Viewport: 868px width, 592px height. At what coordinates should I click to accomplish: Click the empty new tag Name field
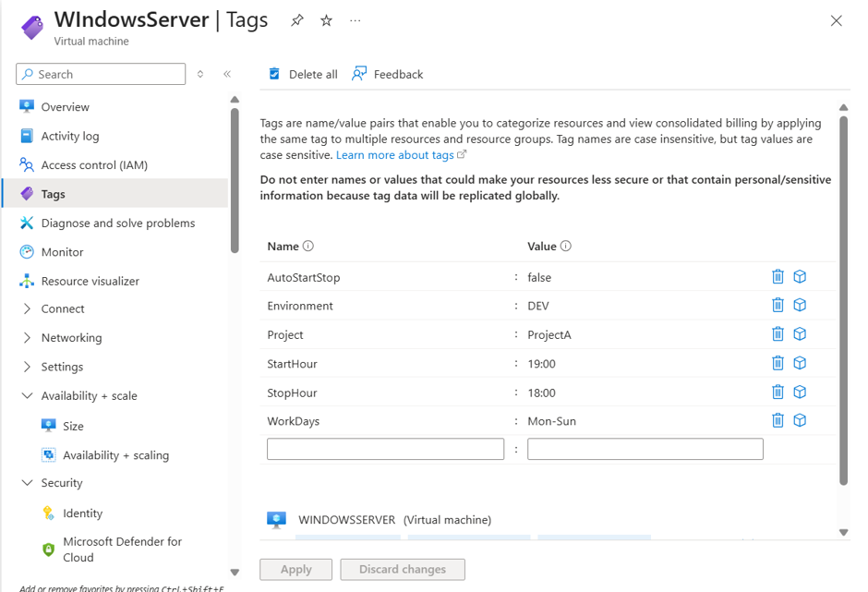click(385, 449)
